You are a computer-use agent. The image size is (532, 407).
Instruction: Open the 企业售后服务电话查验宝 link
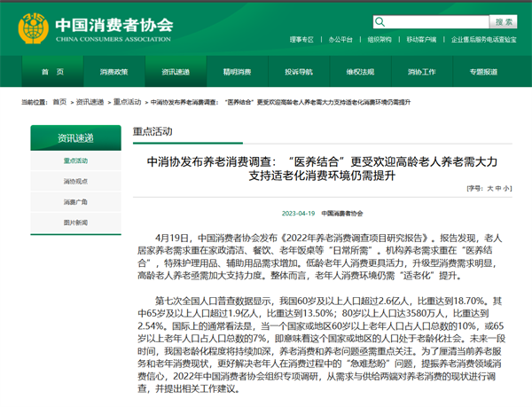point(484,40)
